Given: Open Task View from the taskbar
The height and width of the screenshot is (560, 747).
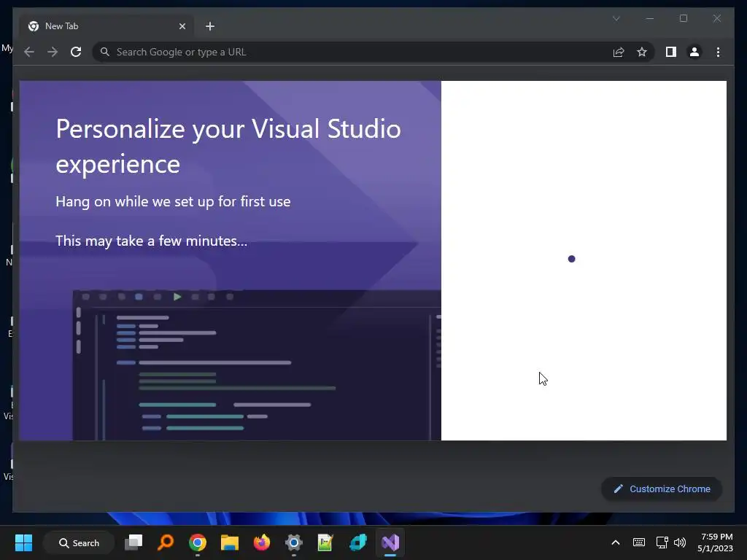Looking at the screenshot, I should 133,542.
